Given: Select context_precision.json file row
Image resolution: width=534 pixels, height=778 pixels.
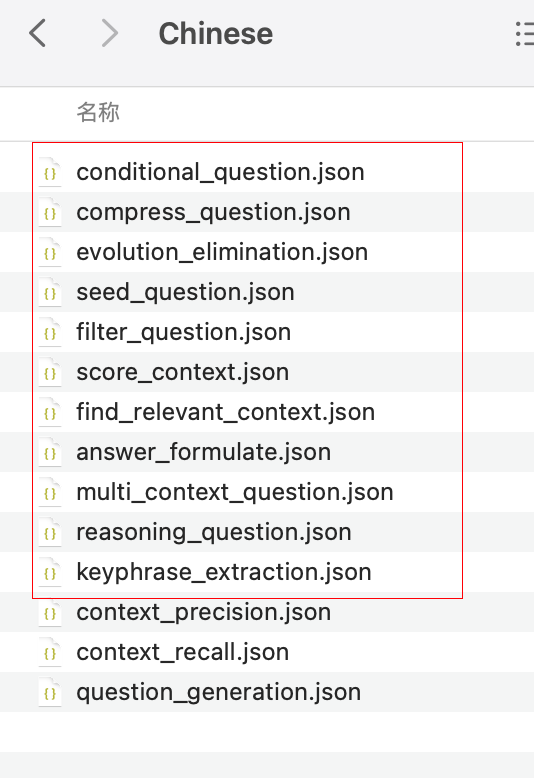Looking at the screenshot, I should 267,612.
